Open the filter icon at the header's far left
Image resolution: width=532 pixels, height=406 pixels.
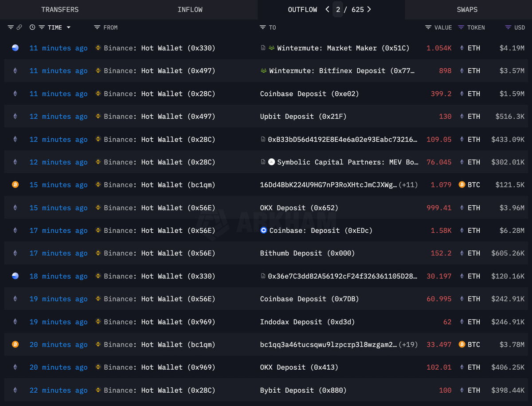11,27
